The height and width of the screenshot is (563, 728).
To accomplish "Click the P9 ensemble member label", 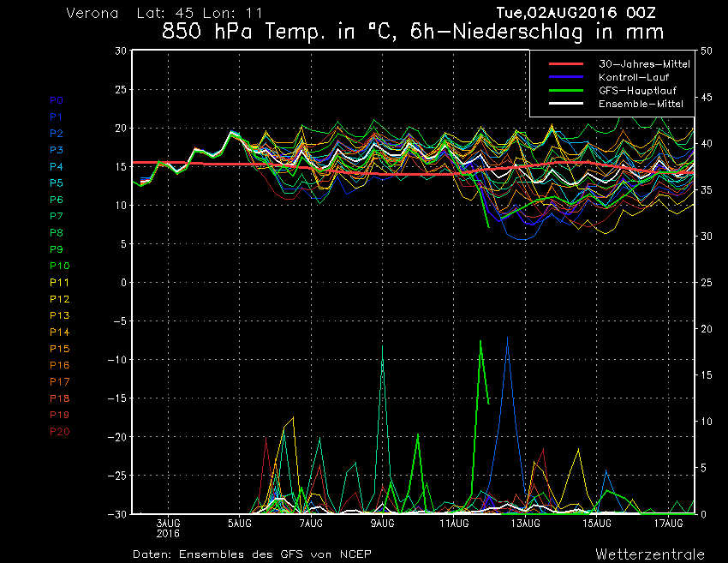I will (x=57, y=249).
